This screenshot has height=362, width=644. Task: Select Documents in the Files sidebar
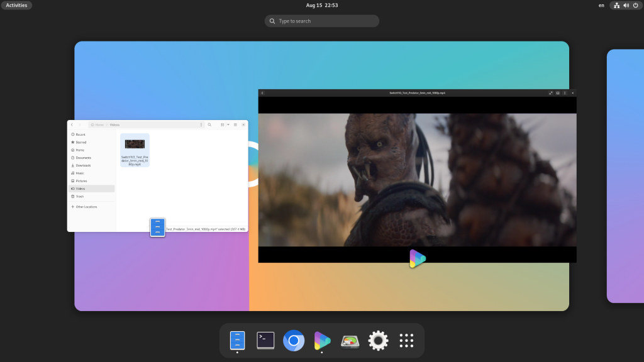click(x=91, y=158)
